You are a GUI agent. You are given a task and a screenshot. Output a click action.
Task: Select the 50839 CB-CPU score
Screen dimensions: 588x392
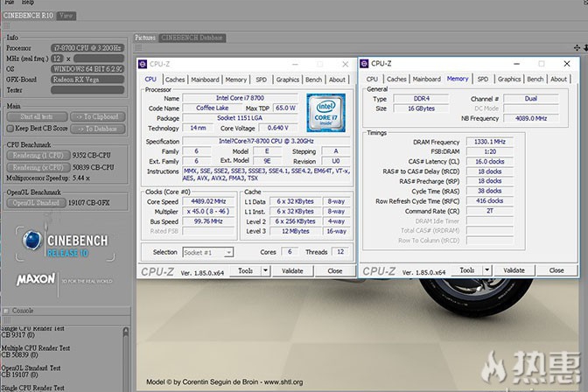click(x=94, y=167)
